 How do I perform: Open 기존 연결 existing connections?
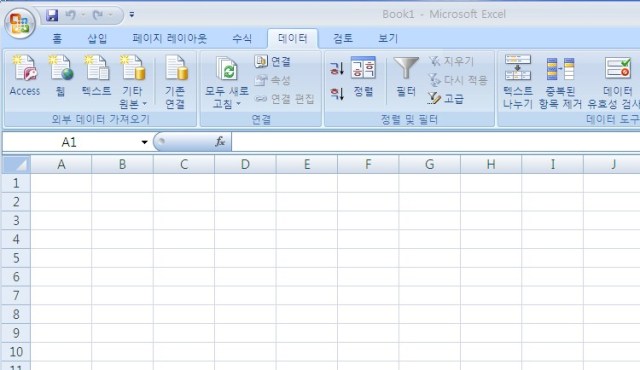(176, 82)
